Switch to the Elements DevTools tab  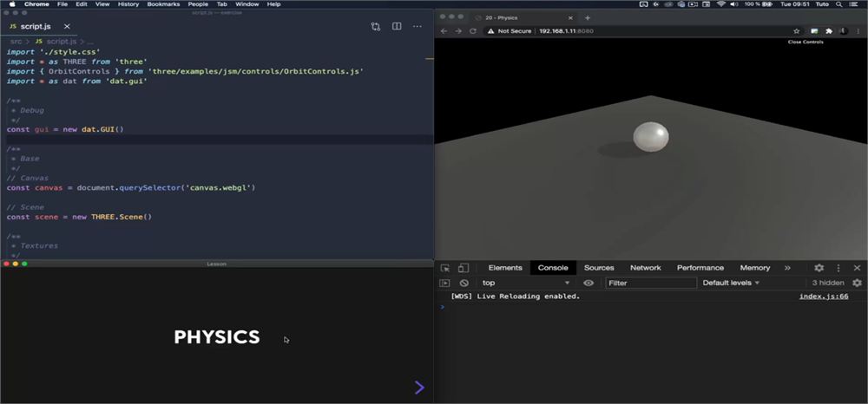coord(505,268)
